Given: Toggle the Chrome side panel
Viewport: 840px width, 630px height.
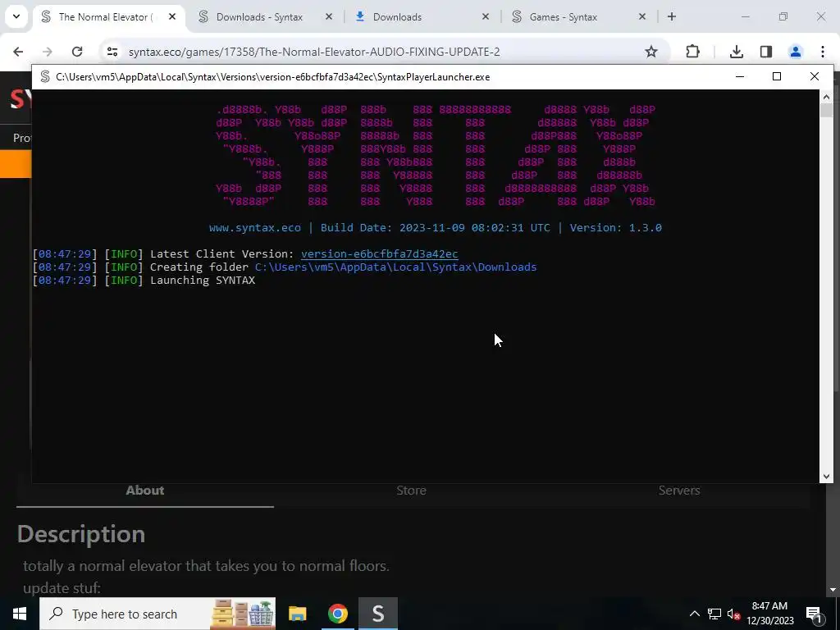Looking at the screenshot, I should (x=766, y=52).
